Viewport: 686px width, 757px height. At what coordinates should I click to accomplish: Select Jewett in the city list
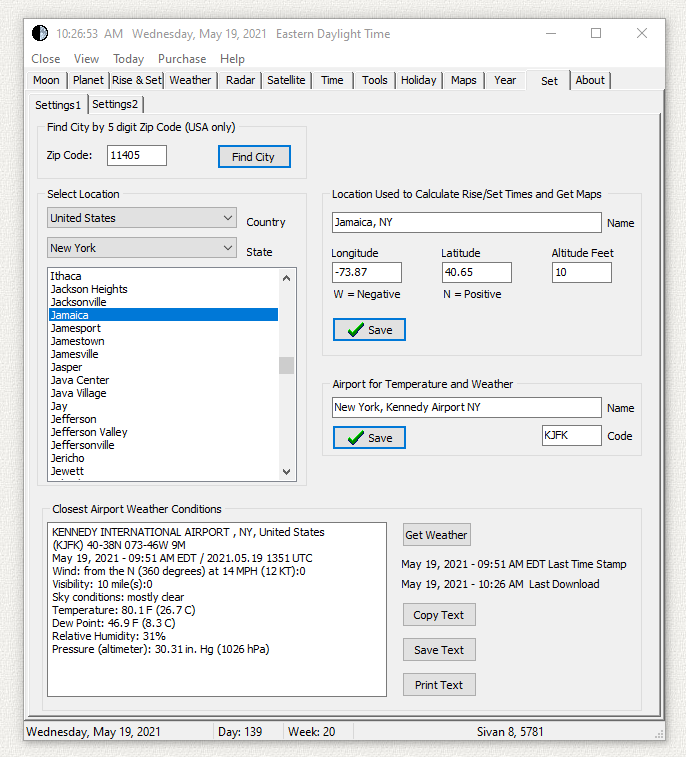click(164, 471)
